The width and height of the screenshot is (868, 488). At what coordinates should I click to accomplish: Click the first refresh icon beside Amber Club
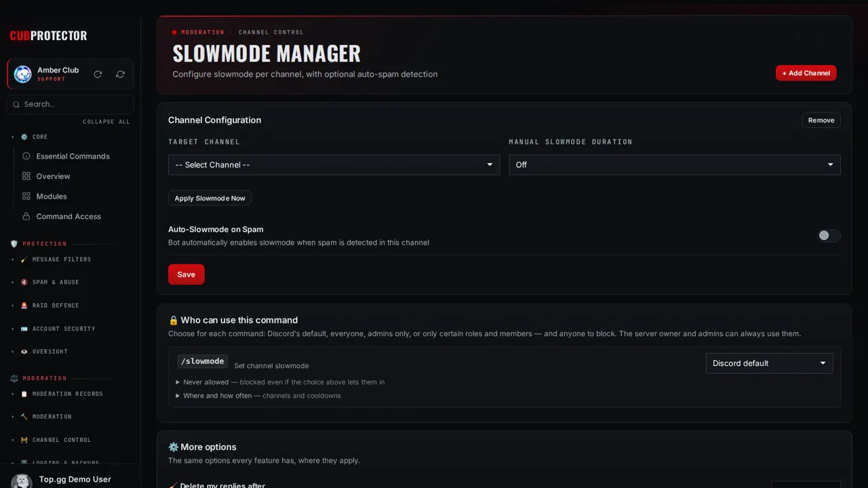[x=98, y=75]
